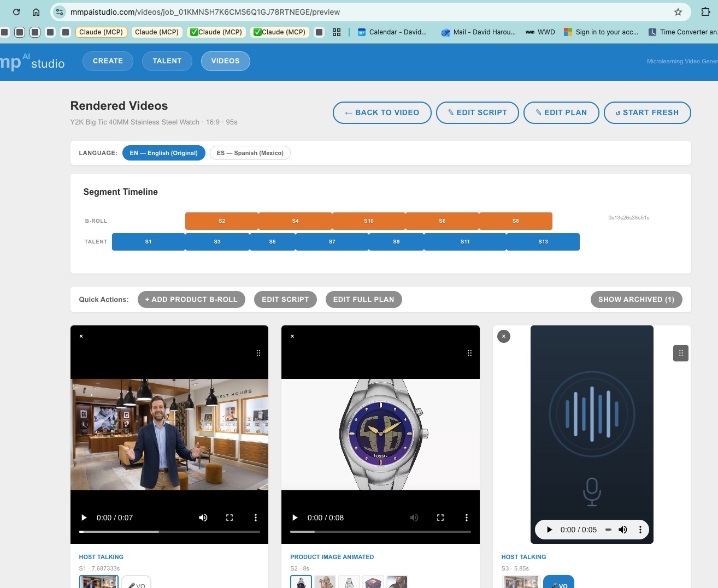Click the S1 video progress bar
This screenshot has width=718, height=588.
coord(169,532)
